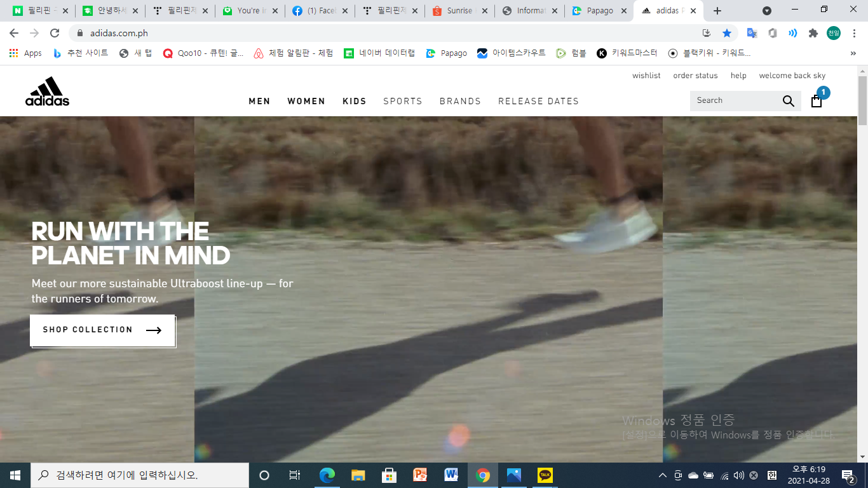Image resolution: width=868 pixels, height=488 pixels.
Task: Click the browser forward arrow
Action: click(34, 33)
